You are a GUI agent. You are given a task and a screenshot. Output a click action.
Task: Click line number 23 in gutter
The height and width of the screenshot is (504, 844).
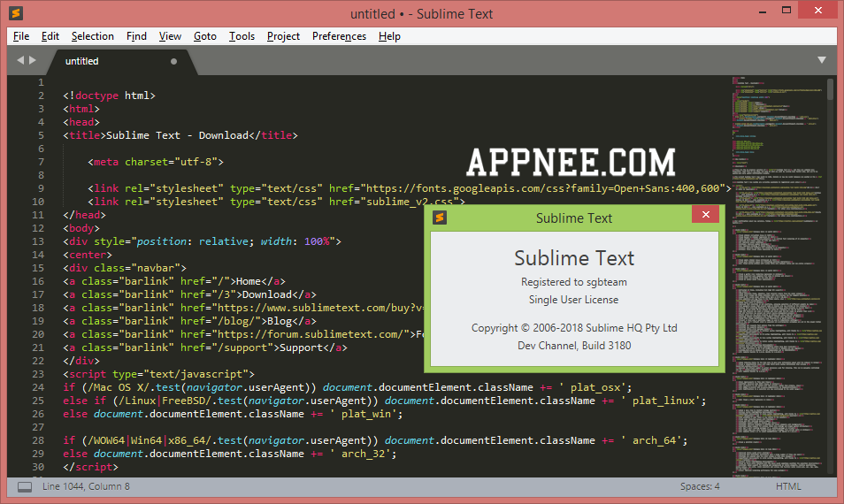(38, 374)
